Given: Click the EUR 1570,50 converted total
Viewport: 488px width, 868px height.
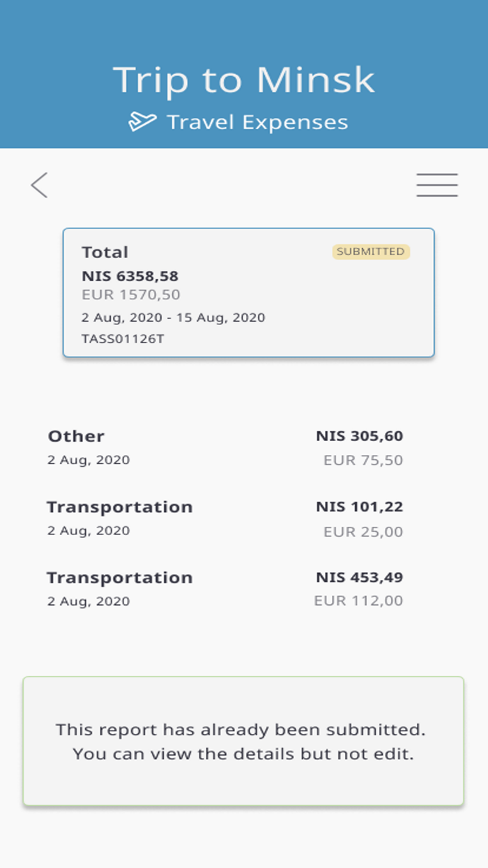Looking at the screenshot, I should 132,294.
